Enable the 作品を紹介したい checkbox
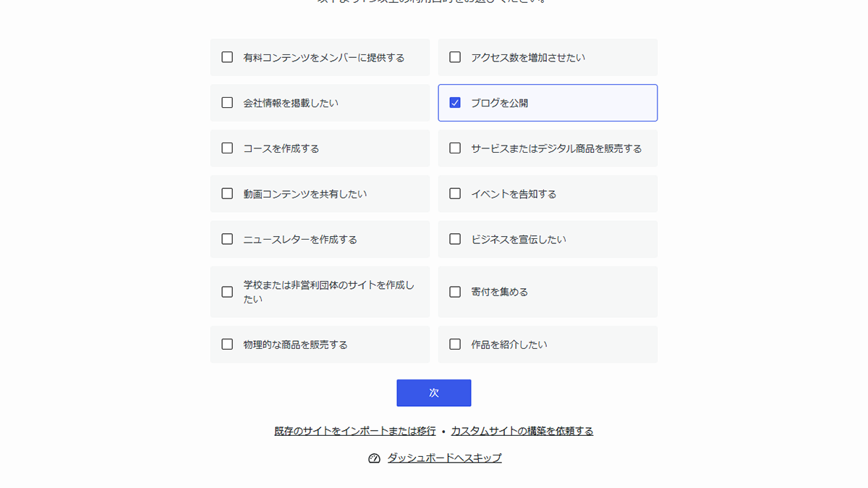The image size is (868, 488). [456, 344]
